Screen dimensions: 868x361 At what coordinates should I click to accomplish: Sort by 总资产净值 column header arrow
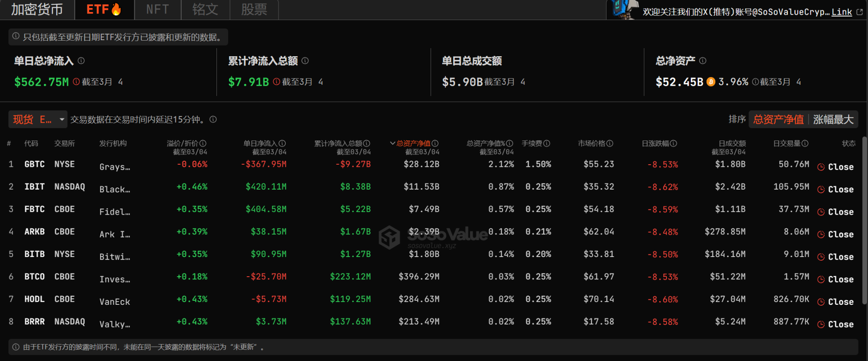coord(392,143)
